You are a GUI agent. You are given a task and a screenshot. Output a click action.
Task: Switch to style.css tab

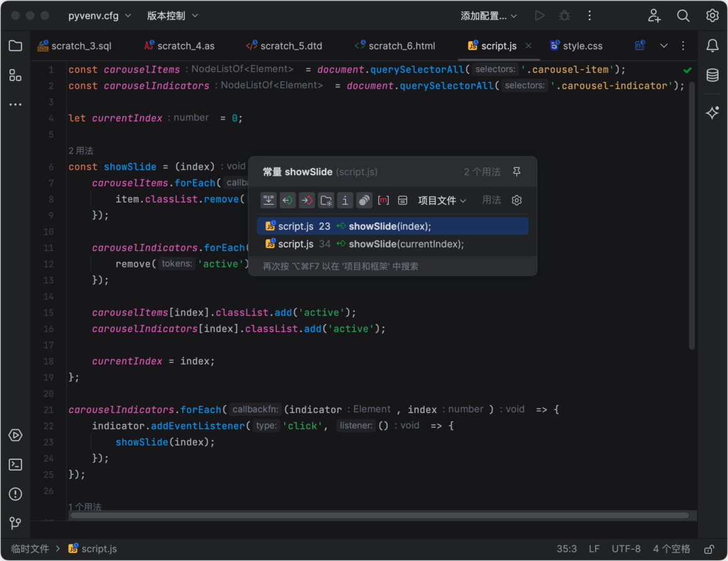pos(577,46)
